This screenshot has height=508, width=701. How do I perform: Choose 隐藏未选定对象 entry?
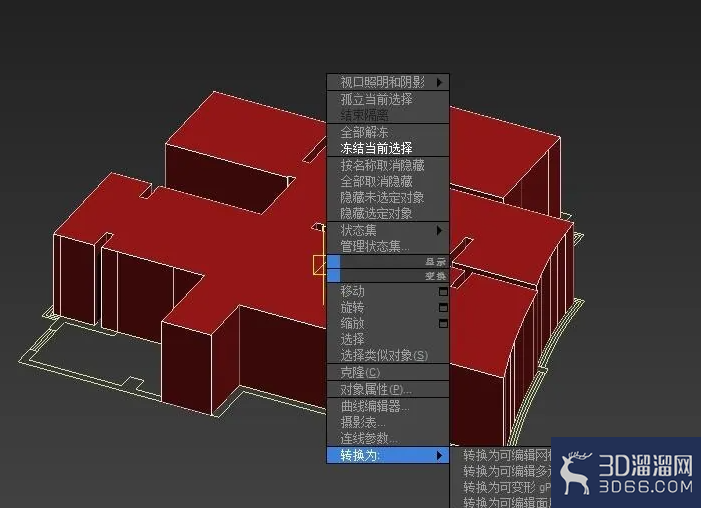[388, 197]
